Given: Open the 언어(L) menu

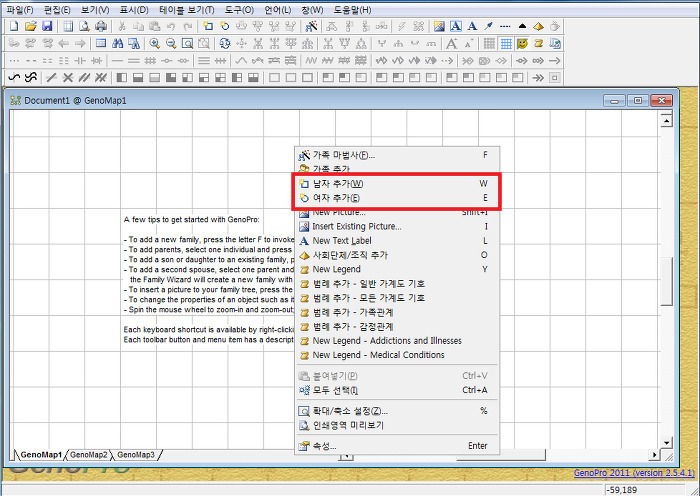Looking at the screenshot, I should click(x=277, y=10).
